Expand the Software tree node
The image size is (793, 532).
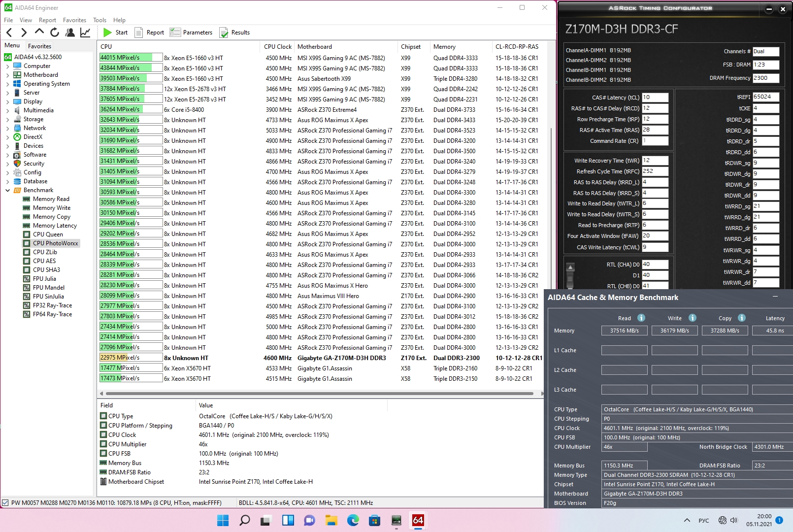(7, 155)
